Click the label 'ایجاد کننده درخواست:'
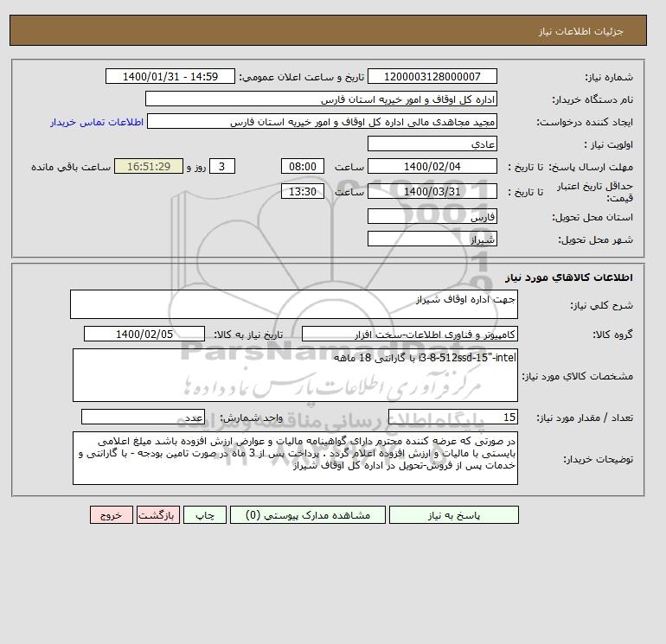Viewport: 666px width, 644px height. click(585, 122)
